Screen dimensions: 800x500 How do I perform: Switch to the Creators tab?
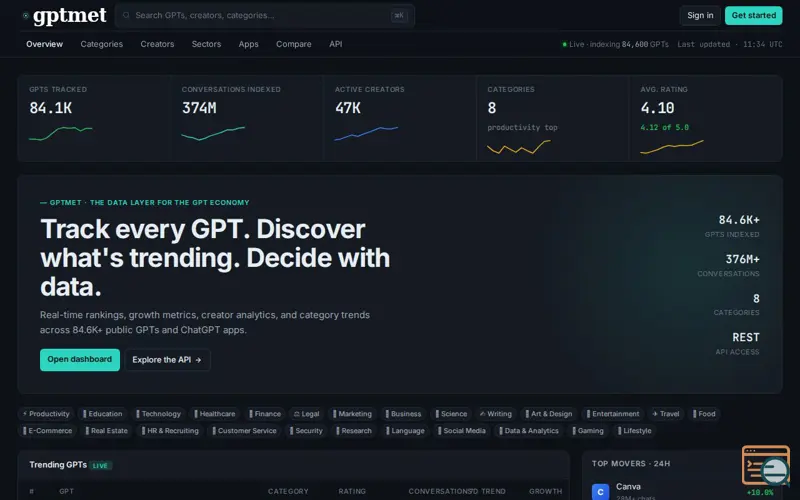point(157,44)
